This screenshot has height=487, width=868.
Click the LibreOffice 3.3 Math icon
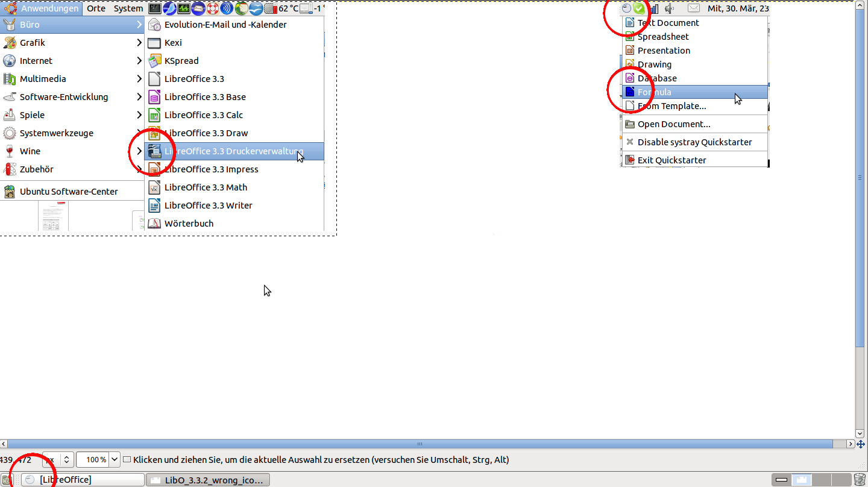(154, 187)
